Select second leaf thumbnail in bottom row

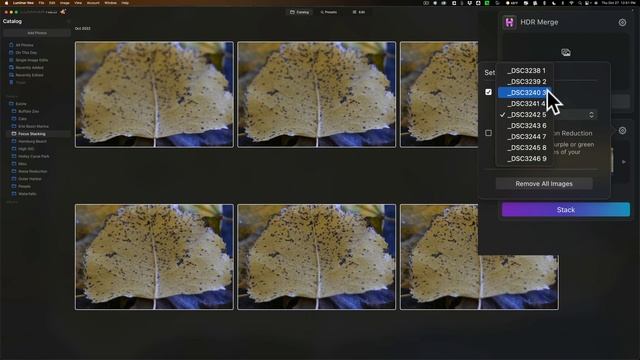point(317,257)
